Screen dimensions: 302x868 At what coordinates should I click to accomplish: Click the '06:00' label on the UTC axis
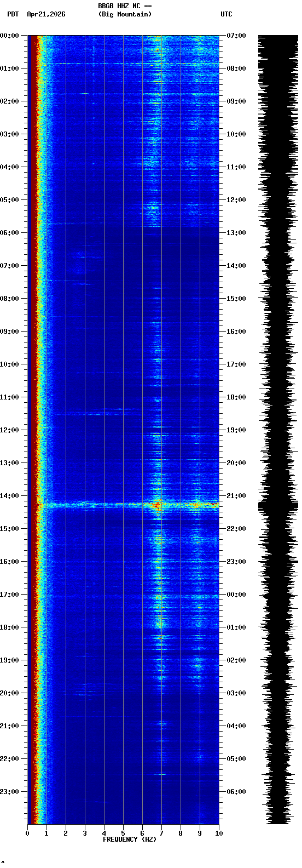point(236,792)
